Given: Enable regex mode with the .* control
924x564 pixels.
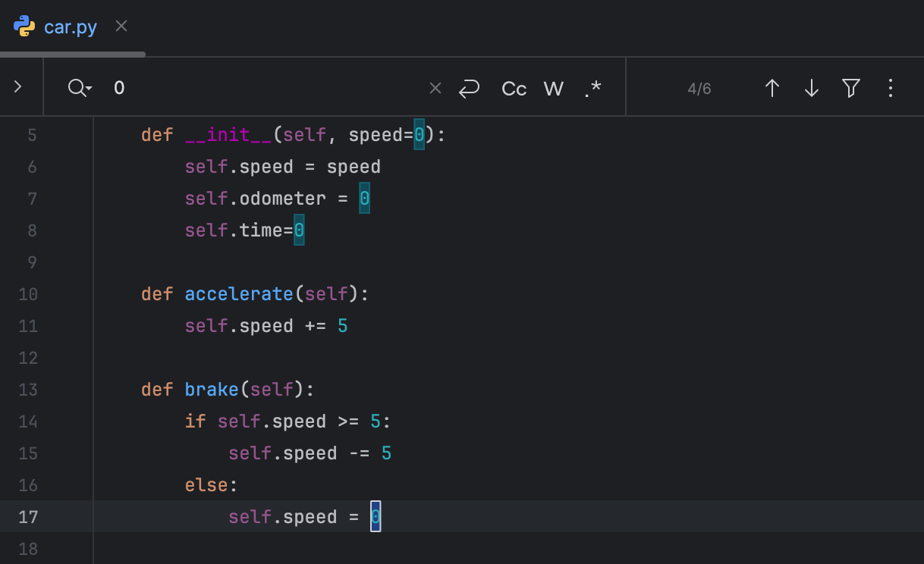Looking at the screenshot, I should 592,88.
